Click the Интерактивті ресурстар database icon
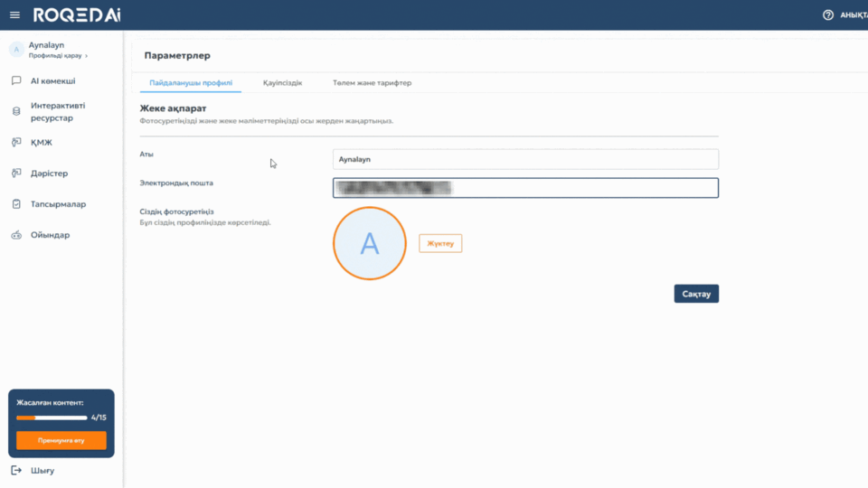Viewport: 868px width, 488px height. point(16,112)
